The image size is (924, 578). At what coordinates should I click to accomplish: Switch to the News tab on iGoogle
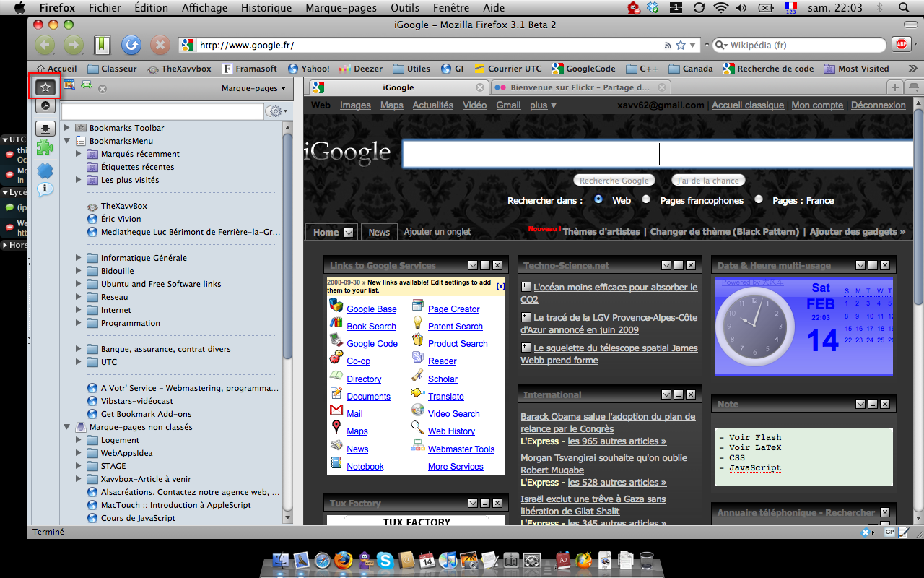[379, 232]
